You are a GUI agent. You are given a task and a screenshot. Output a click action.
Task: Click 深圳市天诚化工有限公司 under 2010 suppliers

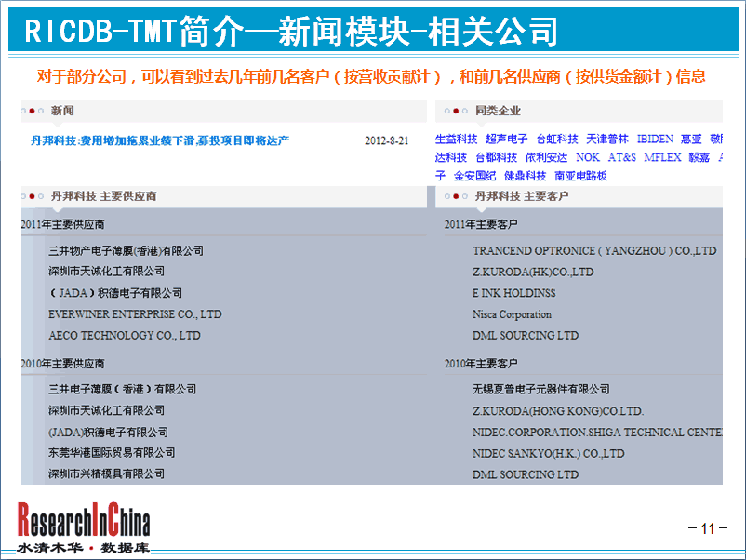tap(107, 410)
